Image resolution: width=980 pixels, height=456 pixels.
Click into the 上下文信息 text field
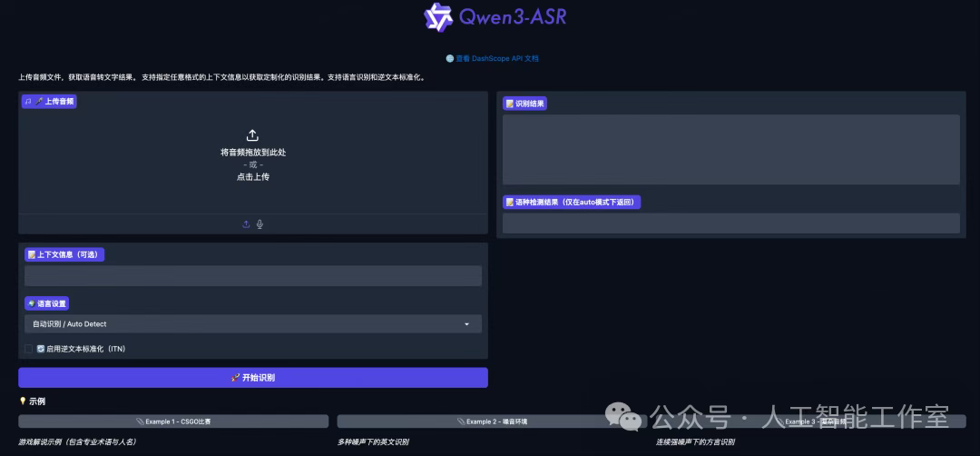[x=253, y=276]
